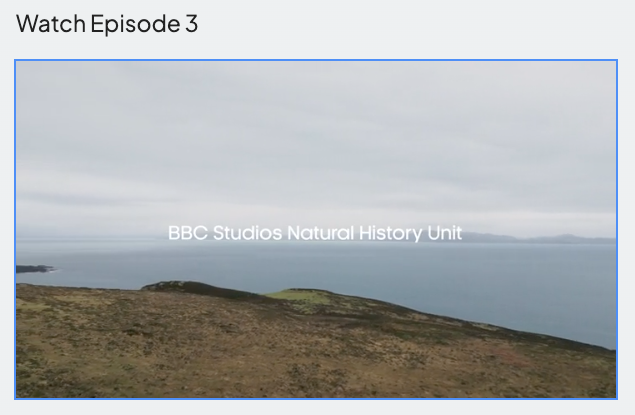
Task: Click the word BBC in the video caption
Action: point(188,233)
